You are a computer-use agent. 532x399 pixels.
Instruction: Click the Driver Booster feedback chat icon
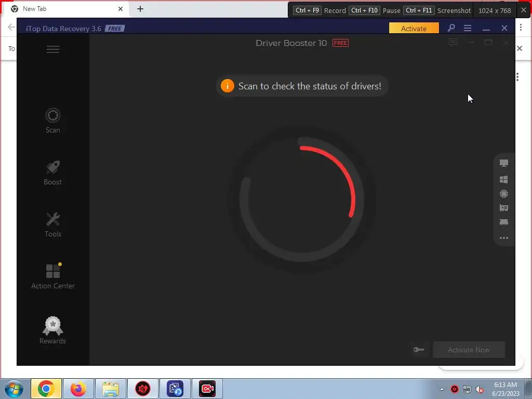click(x=453, y=43)
